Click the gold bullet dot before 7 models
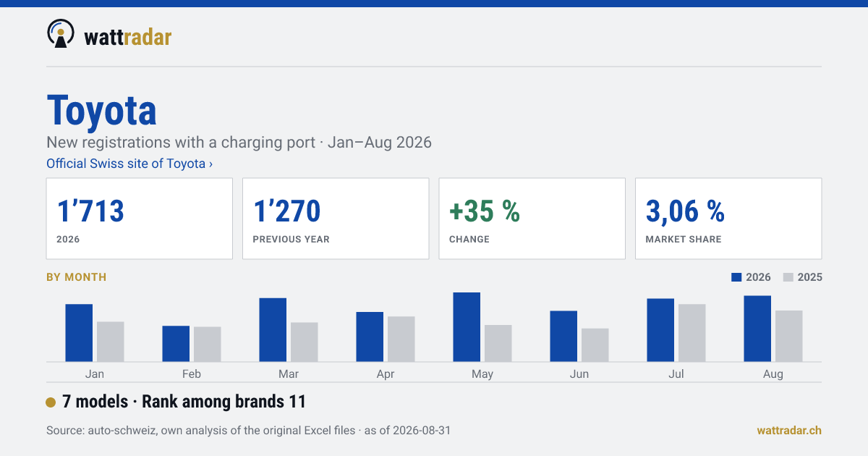The width and height of the screenshot is (868, 456). (51, 402)
